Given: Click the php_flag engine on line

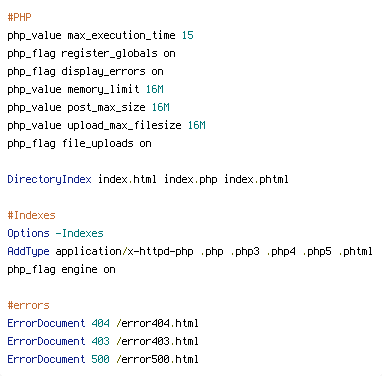Looking at the screenshot, I should click(x=61, y=269).
